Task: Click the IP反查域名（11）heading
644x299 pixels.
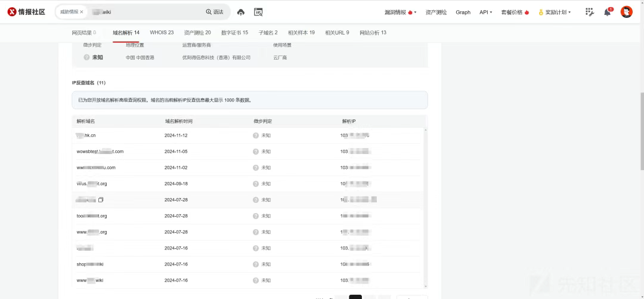Action: (89, 83)
